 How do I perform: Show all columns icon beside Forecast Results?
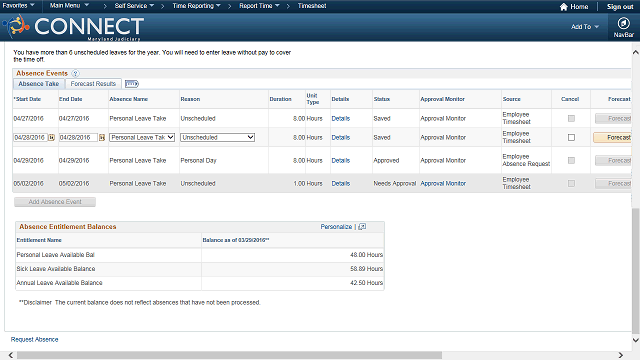point(132,84)
